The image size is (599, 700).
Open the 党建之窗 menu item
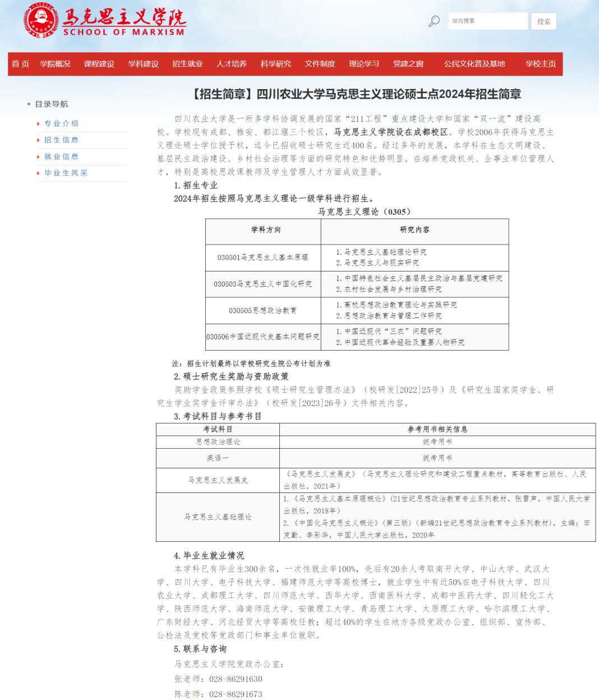[407, 63]
